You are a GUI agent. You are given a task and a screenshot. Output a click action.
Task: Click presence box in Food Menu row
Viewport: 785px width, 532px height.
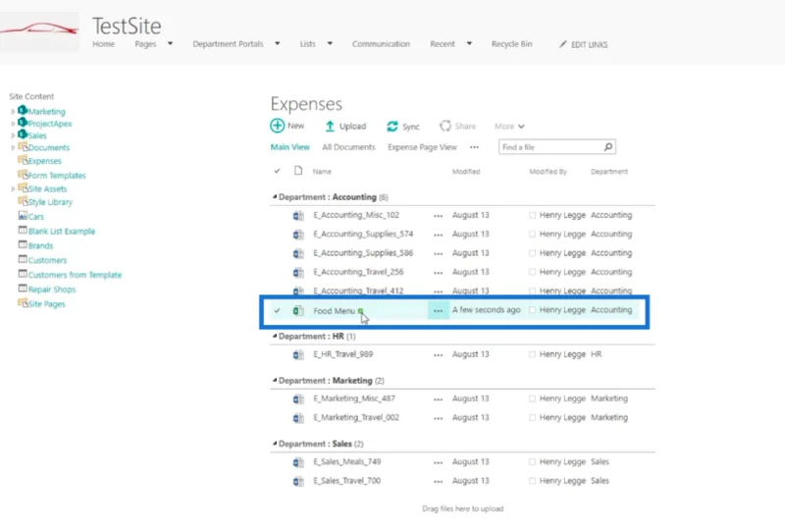pos(532,310)
